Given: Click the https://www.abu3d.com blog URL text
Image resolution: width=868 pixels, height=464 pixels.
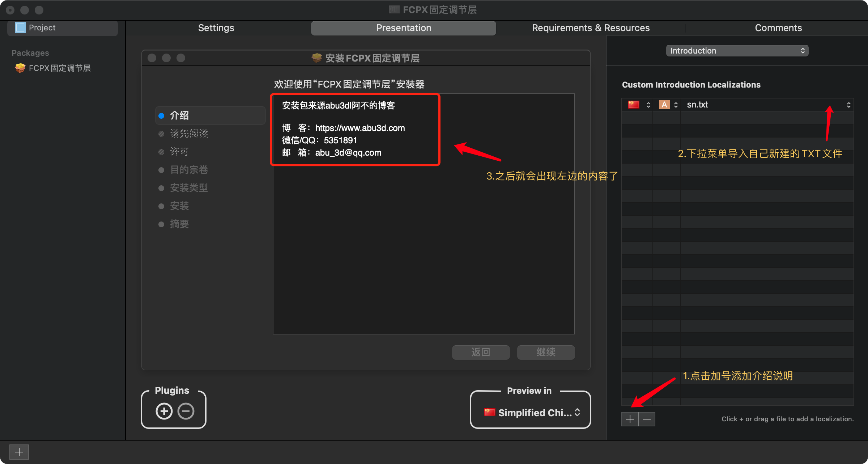Looking at the screenshot, I should [x=360, y=128].
